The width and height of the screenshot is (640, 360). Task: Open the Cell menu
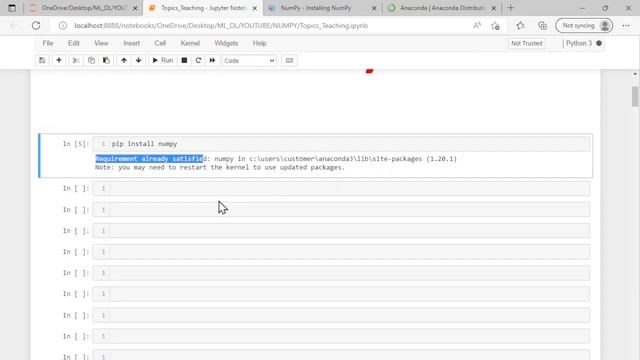pyautogui.click(x=160, y=43)
